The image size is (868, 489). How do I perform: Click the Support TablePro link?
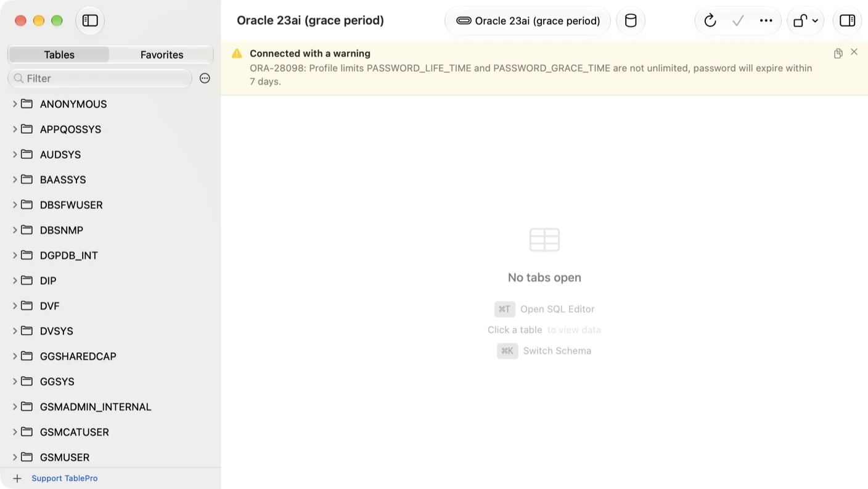(65, 479)
